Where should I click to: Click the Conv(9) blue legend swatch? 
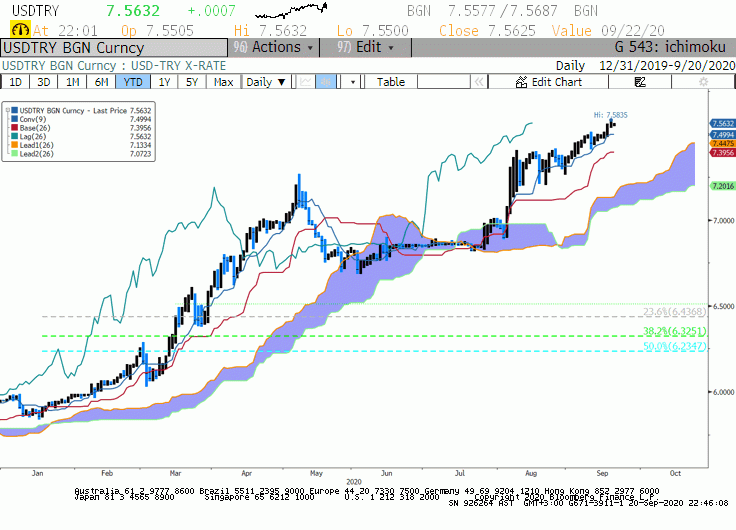coord(15,119)
